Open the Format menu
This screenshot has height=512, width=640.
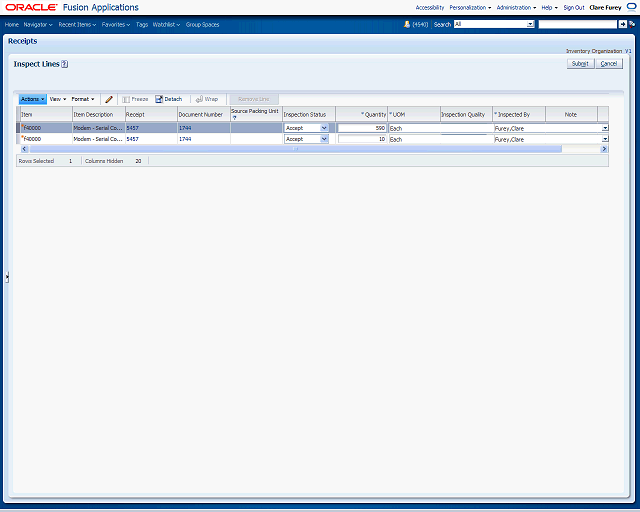click(x=83, y=99)
